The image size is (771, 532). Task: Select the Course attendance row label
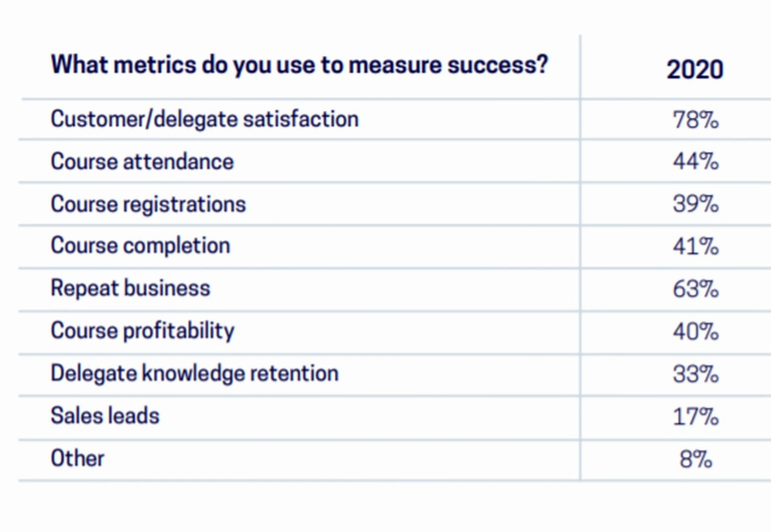(x=142, y=162)
